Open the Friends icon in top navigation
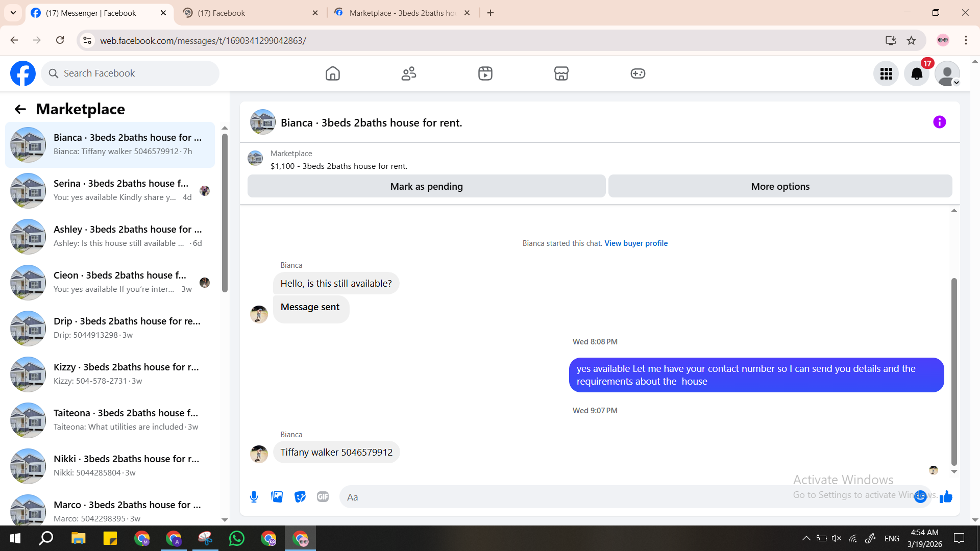 (409, 73)
